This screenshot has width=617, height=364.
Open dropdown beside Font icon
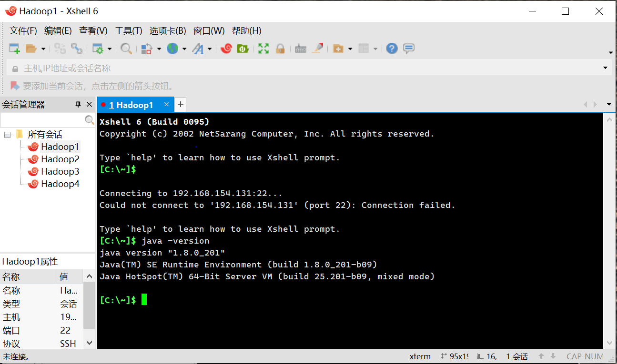(210, 49)
